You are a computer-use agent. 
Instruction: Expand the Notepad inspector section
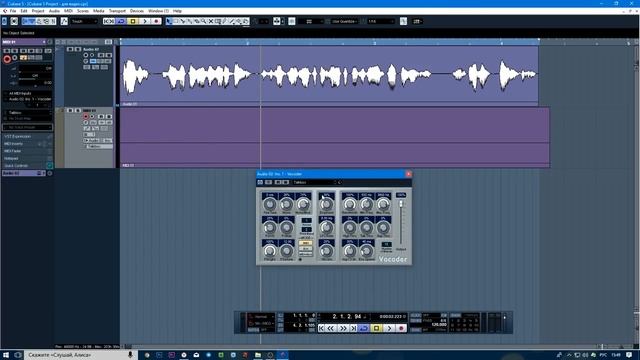[27, 158]
